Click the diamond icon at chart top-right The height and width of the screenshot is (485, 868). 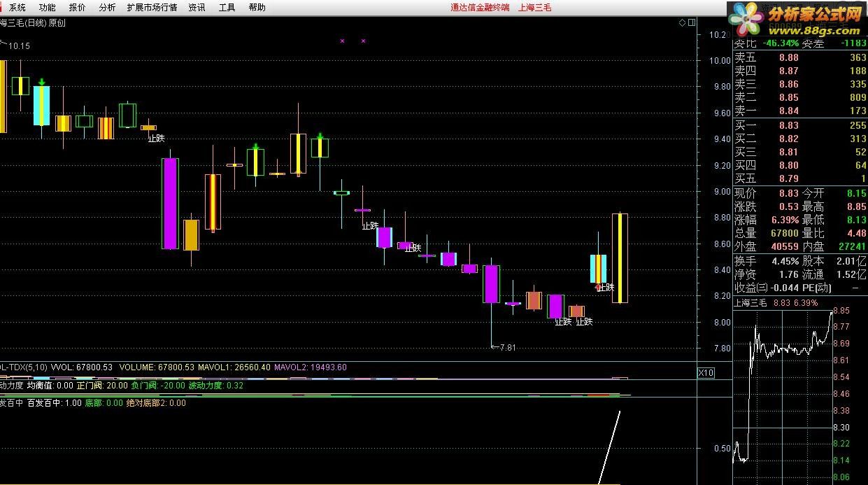tap(683, 22)
